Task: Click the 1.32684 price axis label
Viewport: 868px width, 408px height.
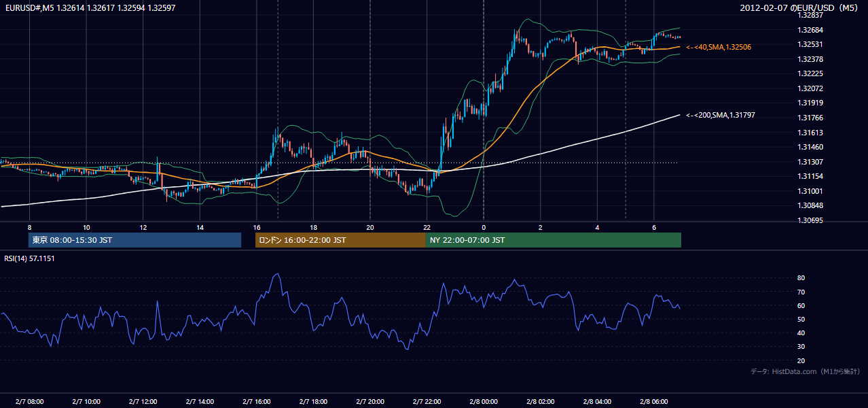Action: [x=812, y=30]
